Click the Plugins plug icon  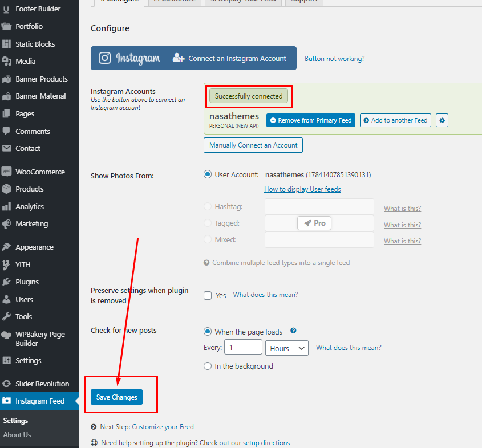point(6,282)
